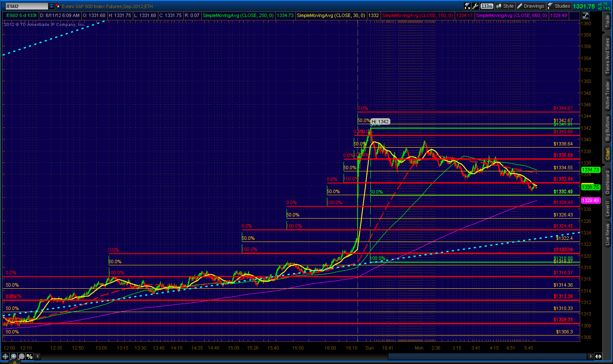The height and width of the screenshot is (364, 613).
Task: Open the Trade side tab
Action: point(608,21)
